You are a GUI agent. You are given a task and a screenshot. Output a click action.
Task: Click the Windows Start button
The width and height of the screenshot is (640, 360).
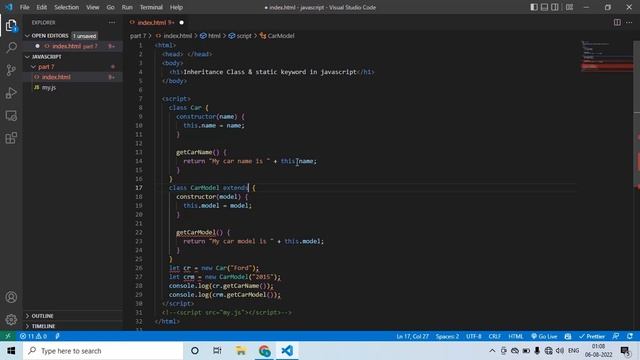(11, 351)
